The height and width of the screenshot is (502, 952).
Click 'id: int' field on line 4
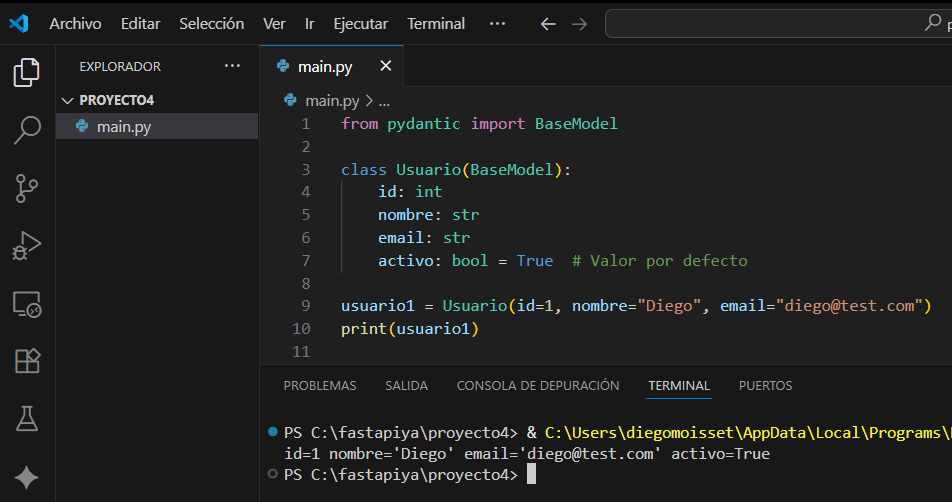[x=410, y=192]
